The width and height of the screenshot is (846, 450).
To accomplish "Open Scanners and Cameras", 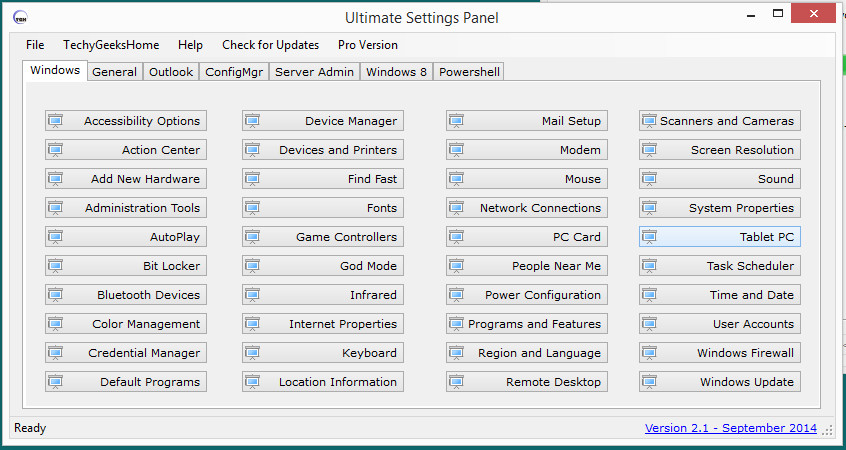I will (720, 121).
